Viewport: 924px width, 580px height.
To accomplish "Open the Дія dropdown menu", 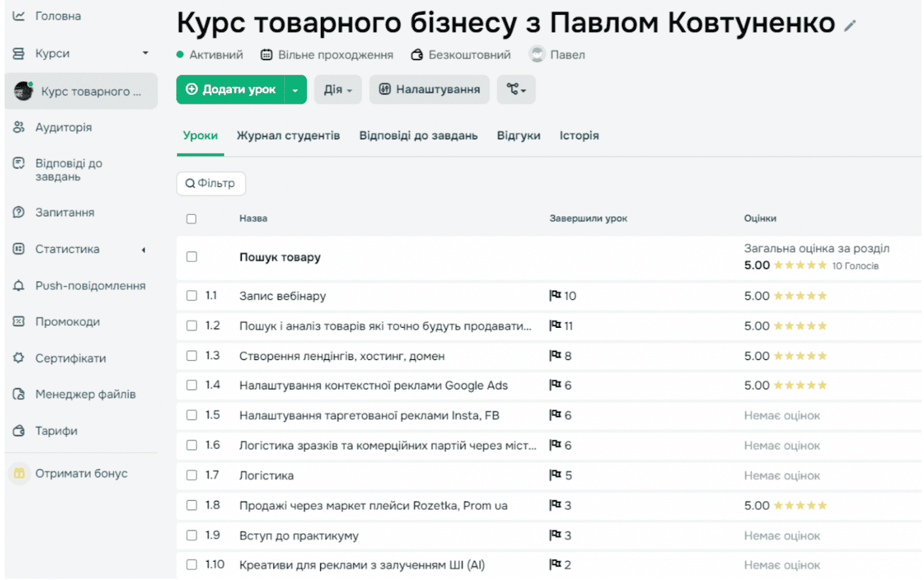I will (x=337, y=89).
